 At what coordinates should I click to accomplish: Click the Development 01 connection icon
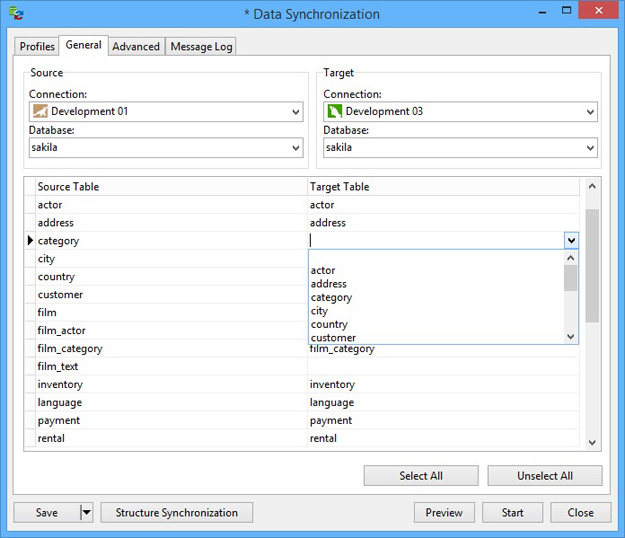[x=40, y=111]
